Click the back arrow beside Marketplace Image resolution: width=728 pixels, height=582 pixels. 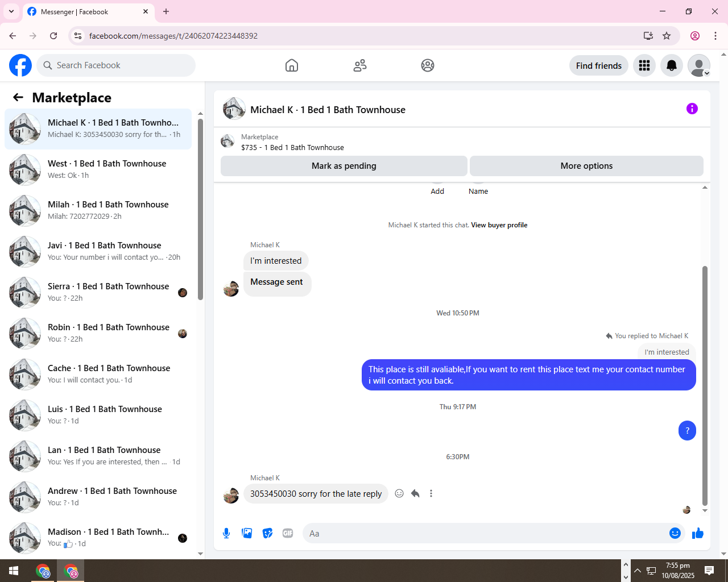tap(18, 97)
